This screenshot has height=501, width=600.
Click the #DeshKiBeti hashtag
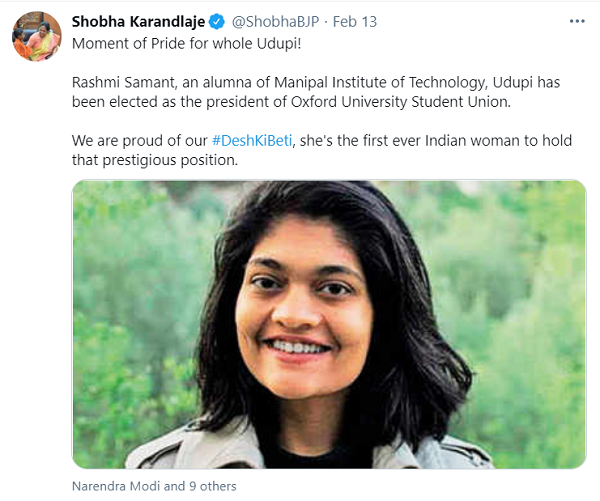(x=250, y=141)
